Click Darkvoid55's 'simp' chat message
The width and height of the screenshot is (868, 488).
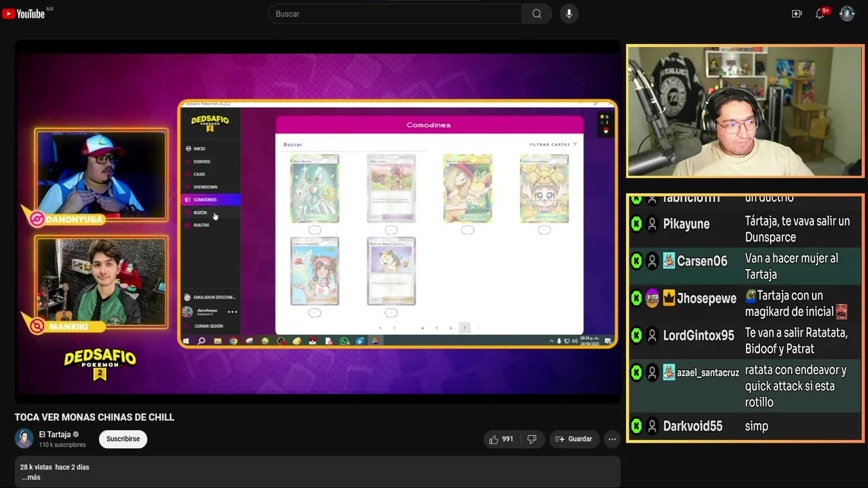pyautogui.click(x=756, y=426)
